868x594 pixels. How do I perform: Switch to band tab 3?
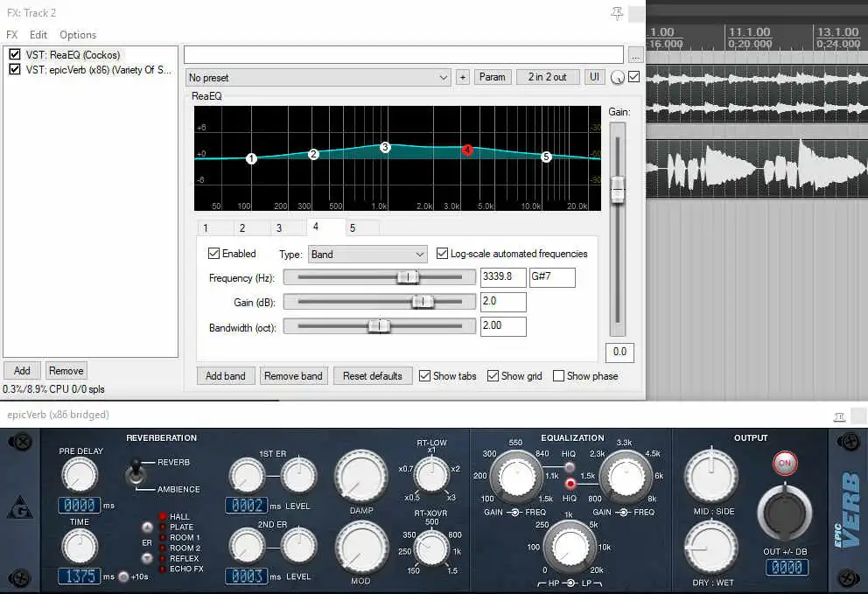click(289, 228)
